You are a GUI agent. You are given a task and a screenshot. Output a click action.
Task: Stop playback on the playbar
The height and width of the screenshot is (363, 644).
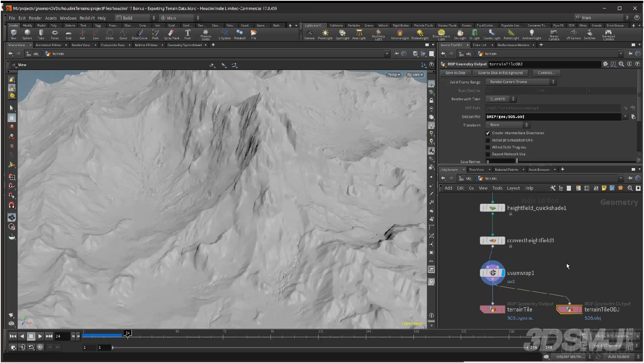tap(31, 336)
